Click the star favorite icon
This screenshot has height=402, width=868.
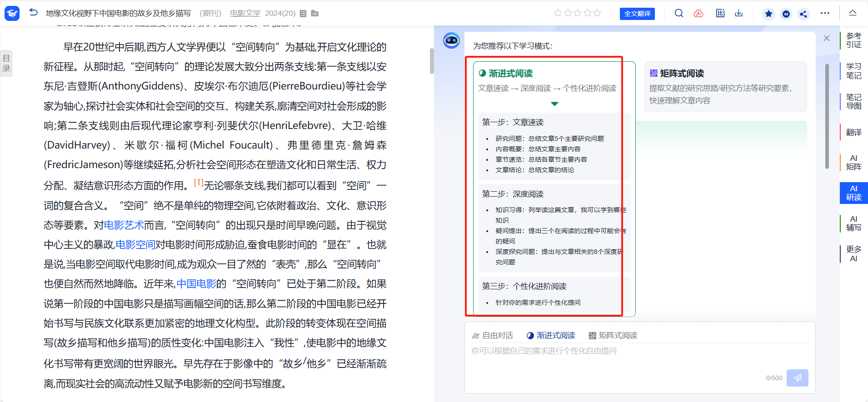click(768, 14)
